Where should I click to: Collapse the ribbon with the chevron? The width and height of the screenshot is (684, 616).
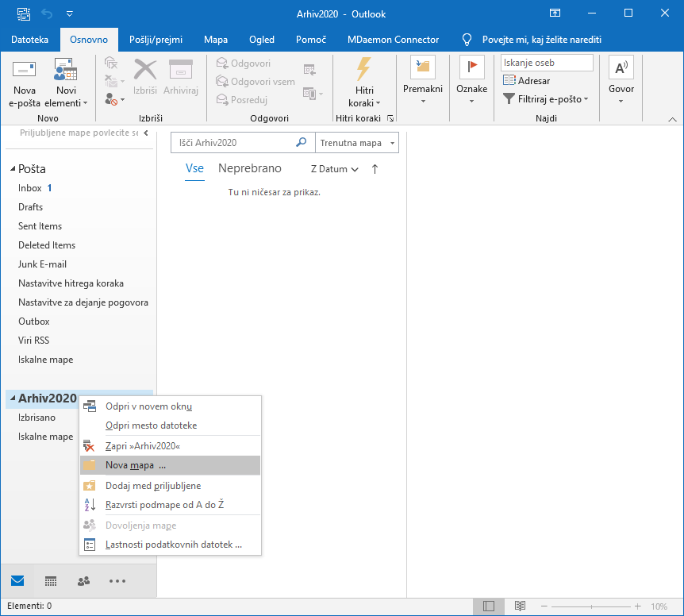click(672, 119)
